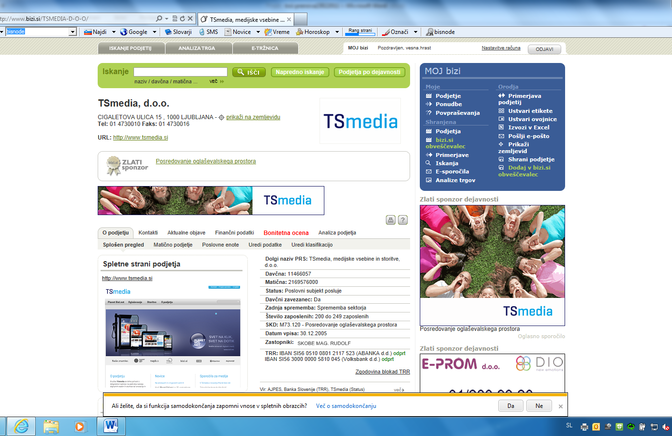Open the Kontakti tab
This screenshot has height=436, width=672.
click(148, 232)
